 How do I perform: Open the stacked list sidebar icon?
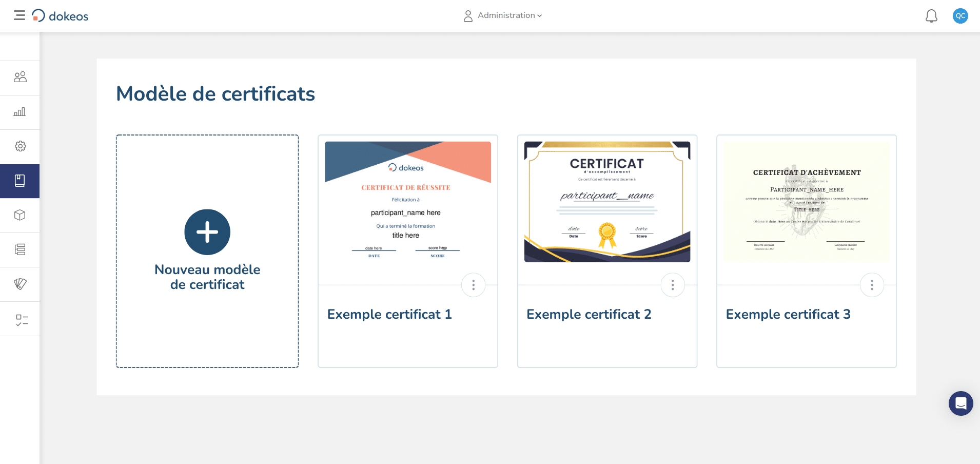20,249
